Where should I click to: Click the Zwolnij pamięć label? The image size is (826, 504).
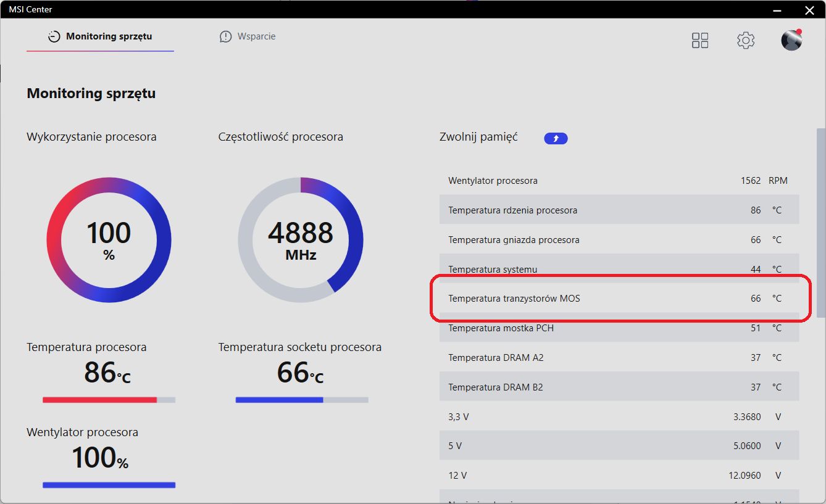pos(478,137)
